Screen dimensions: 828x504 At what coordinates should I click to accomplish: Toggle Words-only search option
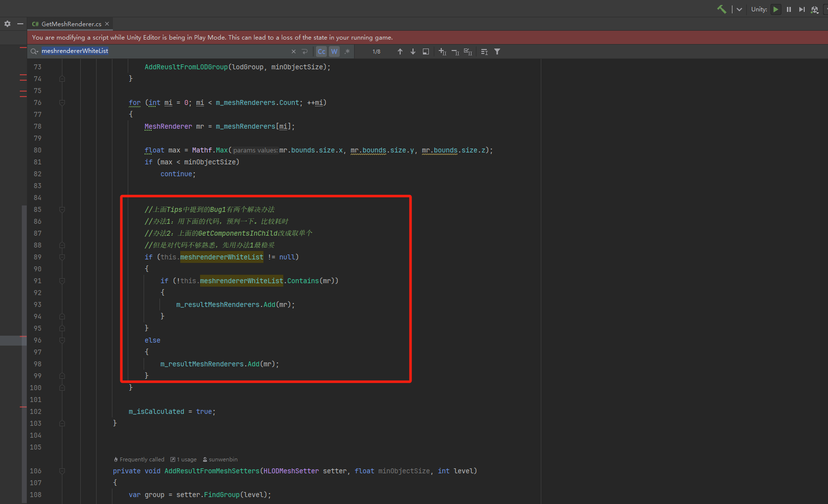click(x=334, y=51)
